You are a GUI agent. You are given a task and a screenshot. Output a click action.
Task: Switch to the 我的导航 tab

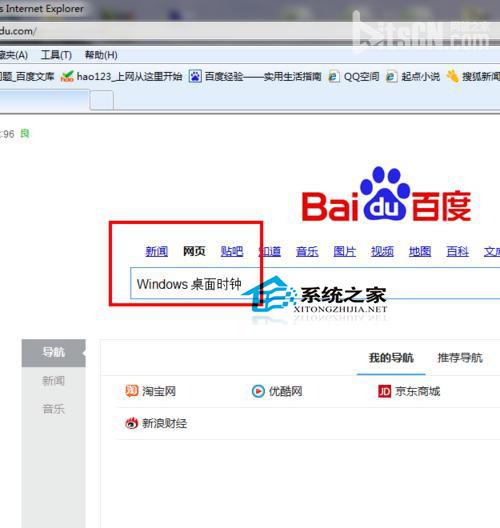pyautogui.click(x=391, y=358)
